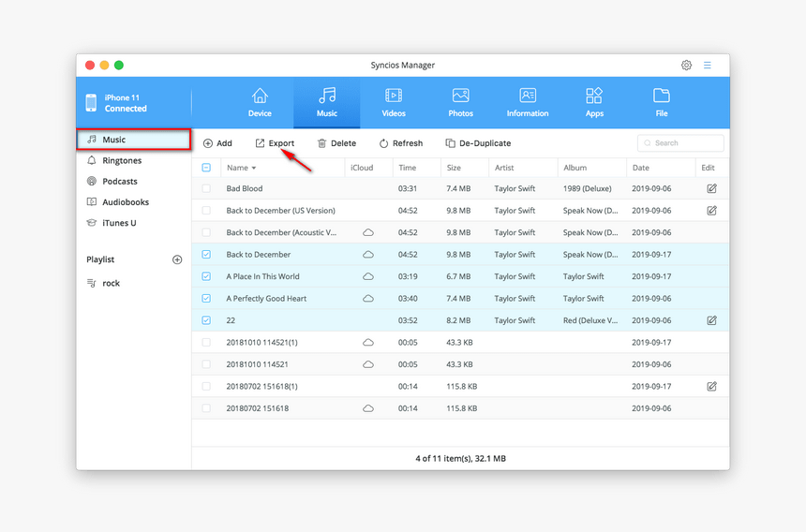
Task: Select Music in the sidebar
Action: 134,140
